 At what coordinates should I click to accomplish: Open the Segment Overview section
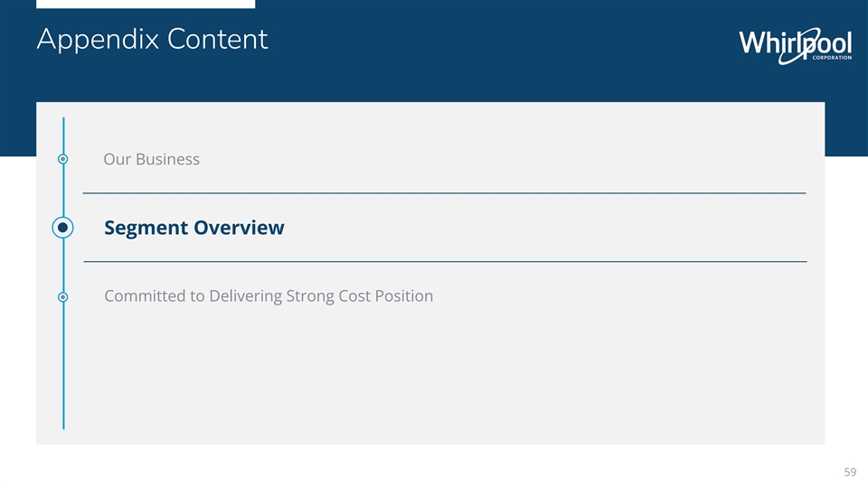click(x=193, y=228)
